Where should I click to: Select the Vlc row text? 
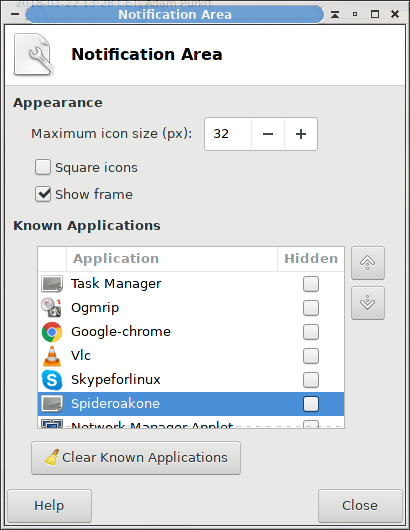(81, 356)
